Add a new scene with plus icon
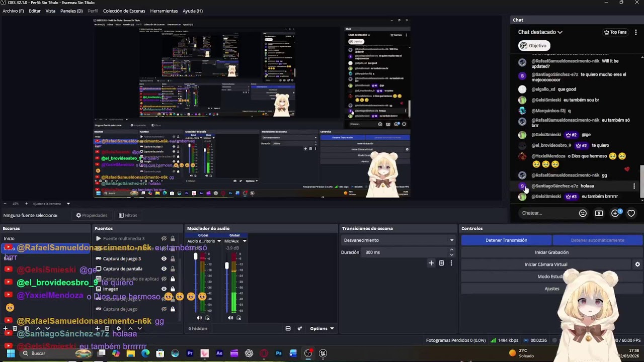The image size is (644, 362). click(x=6, y=328)
